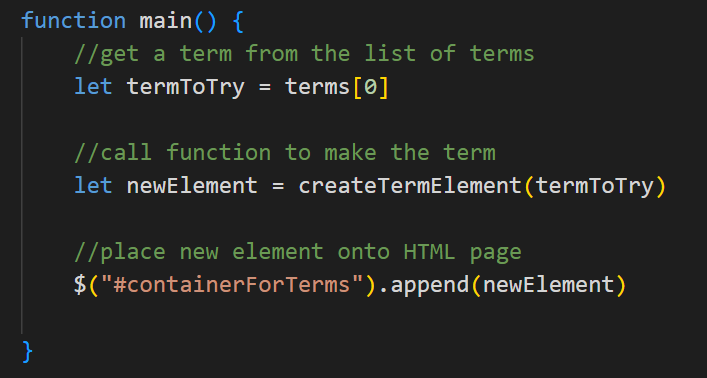Screen dimensions: 707x378
Task: Click the variable 'termToTry' in its let declaration
Action: coord(186,87)
